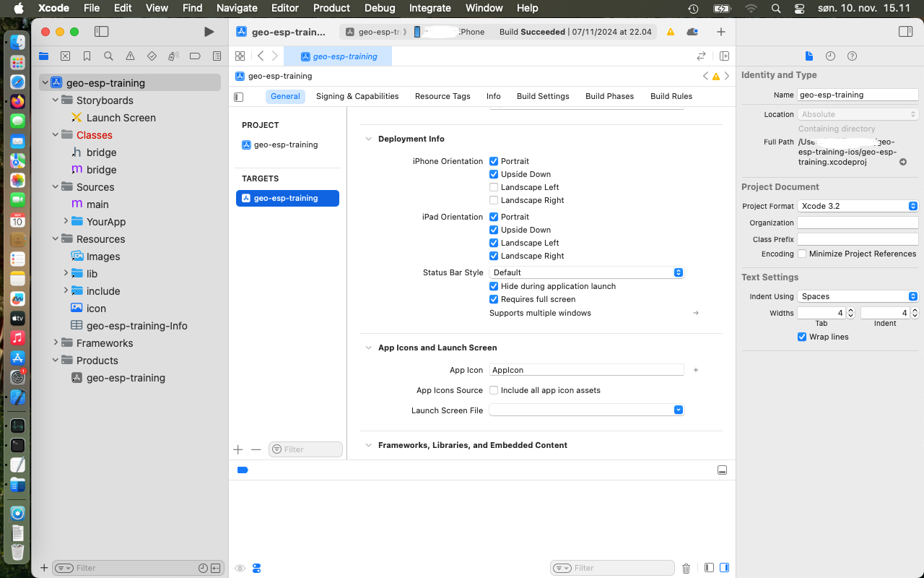The height and width of the screenshot is (578, 924).
Task: Collapse the Classes group
Action: [56, 134]
